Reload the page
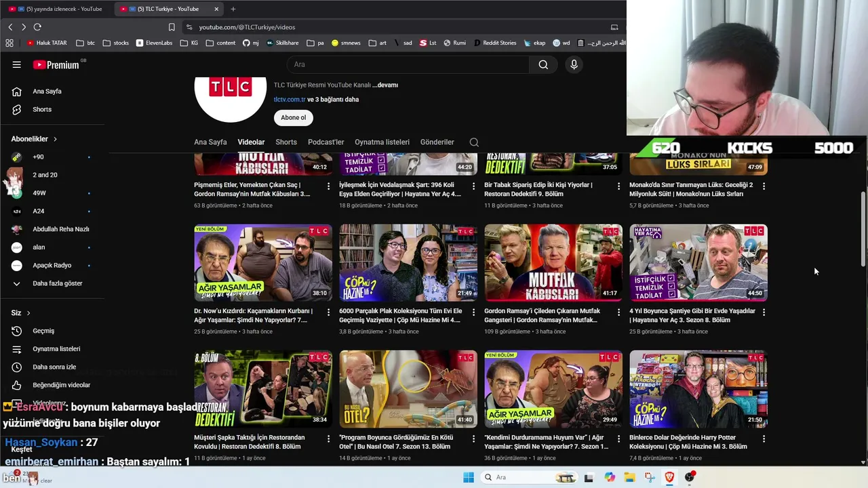 point(37,27)
